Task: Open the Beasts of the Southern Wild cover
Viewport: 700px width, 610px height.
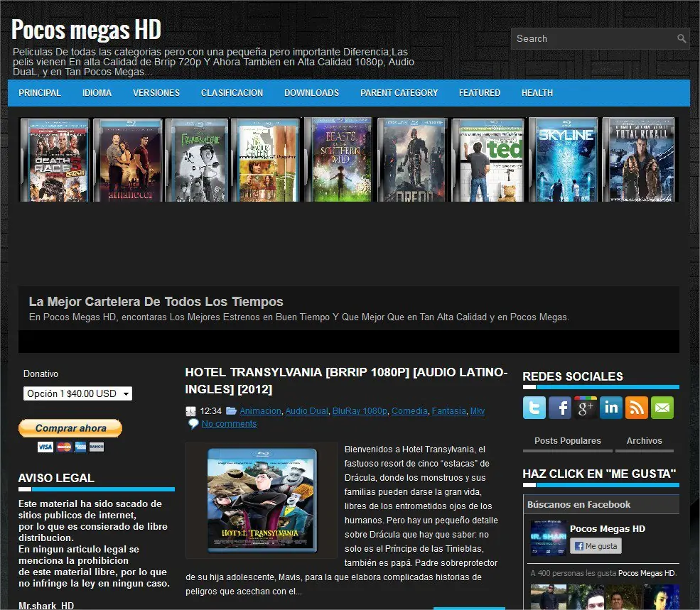Action: [339, 160]
